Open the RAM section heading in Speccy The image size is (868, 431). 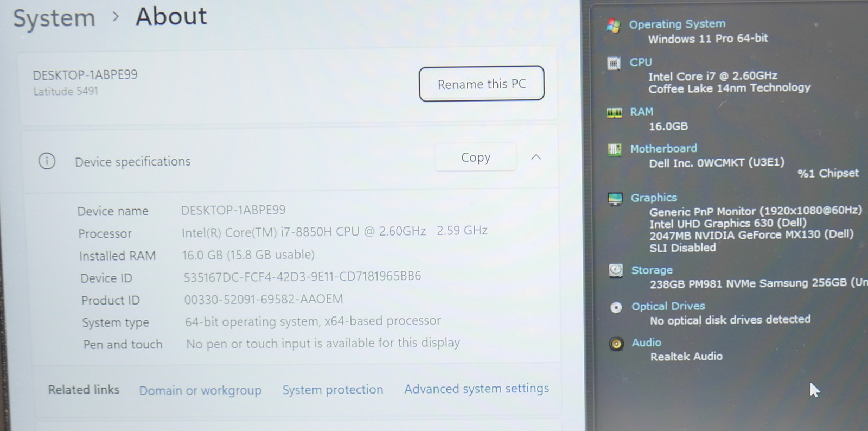[x=642, y=112]
